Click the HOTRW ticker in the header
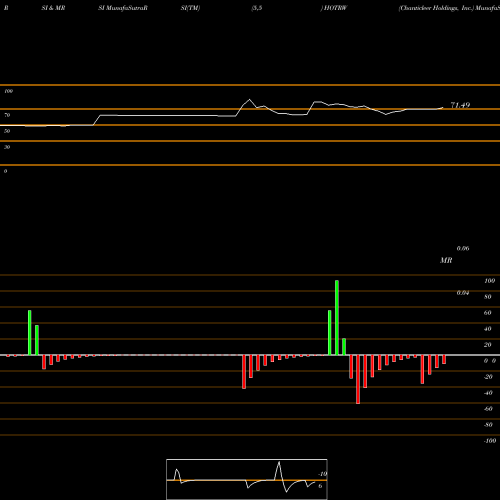Image resolution: width=500 pixels, height=500 pixels. (335, 8)
